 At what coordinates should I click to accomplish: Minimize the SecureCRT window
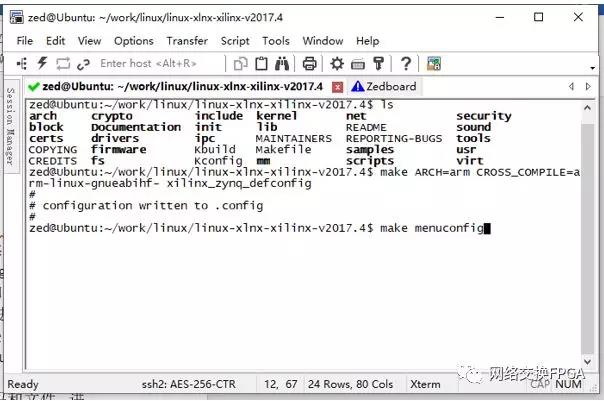(x=500, y=17)
